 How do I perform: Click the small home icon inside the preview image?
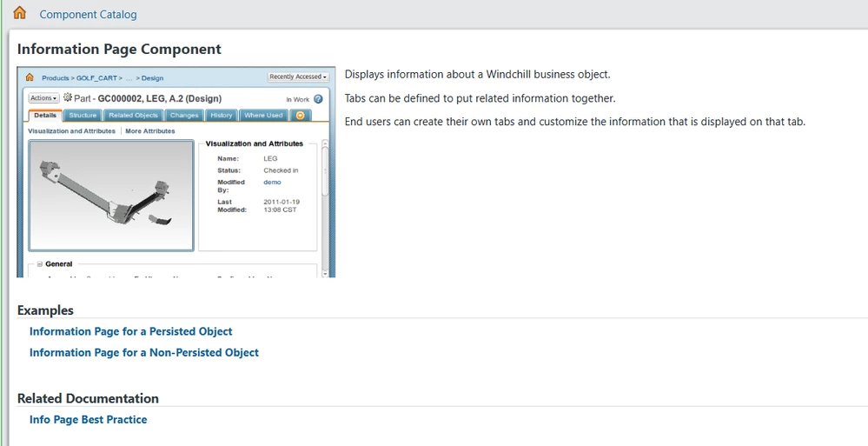click(30, 77)
